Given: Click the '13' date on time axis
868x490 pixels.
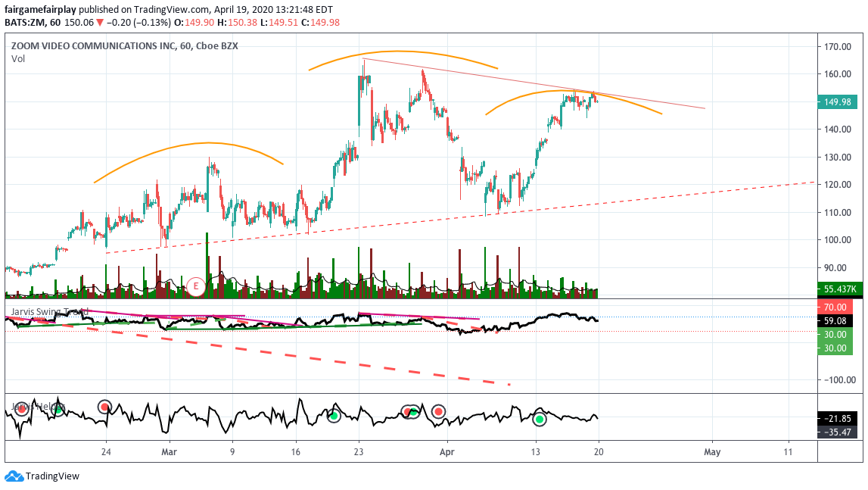Looking at the screenshot, I should point(535,451).
